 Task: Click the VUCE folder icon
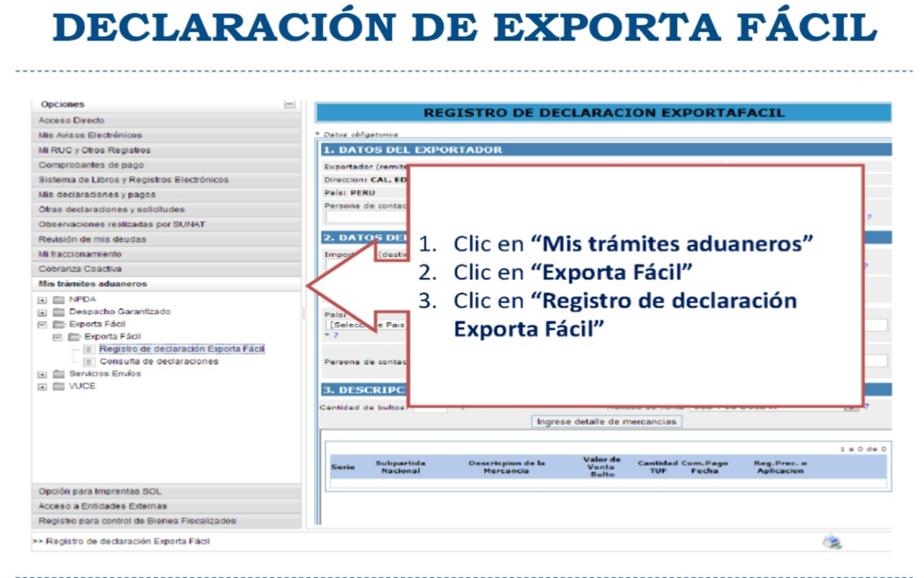60,385
